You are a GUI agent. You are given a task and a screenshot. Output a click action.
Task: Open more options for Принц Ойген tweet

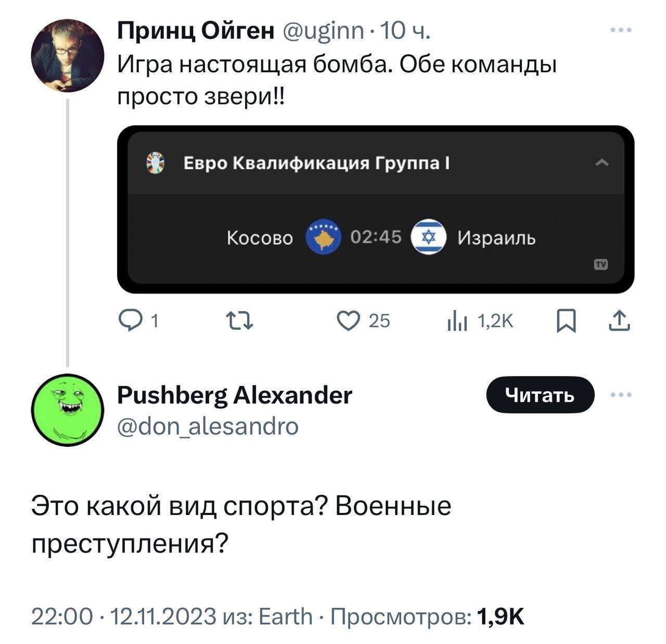point(621,31)
